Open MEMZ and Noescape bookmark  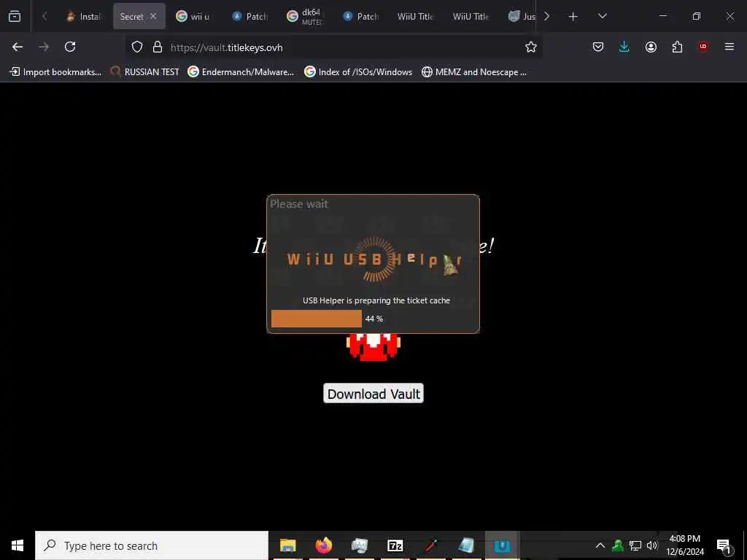pos(474,72)
